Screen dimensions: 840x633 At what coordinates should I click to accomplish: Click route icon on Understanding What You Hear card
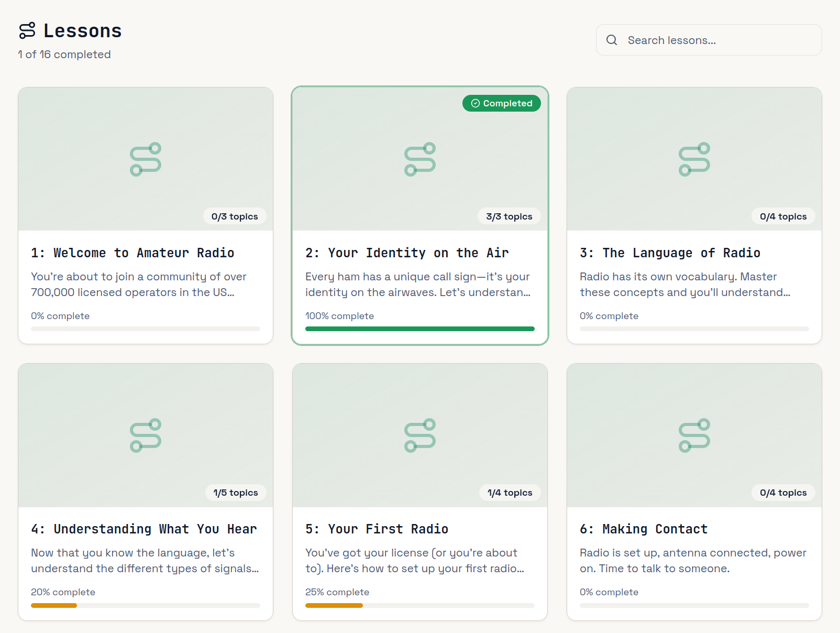(x=146, y=435)
